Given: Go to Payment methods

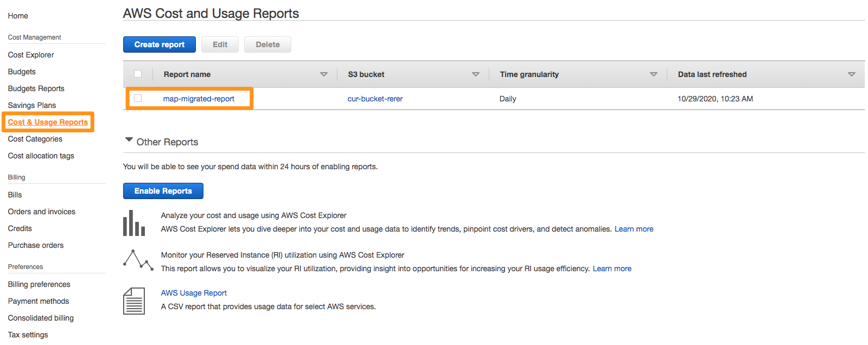Looking at the screenshot, I should point(39,301).
